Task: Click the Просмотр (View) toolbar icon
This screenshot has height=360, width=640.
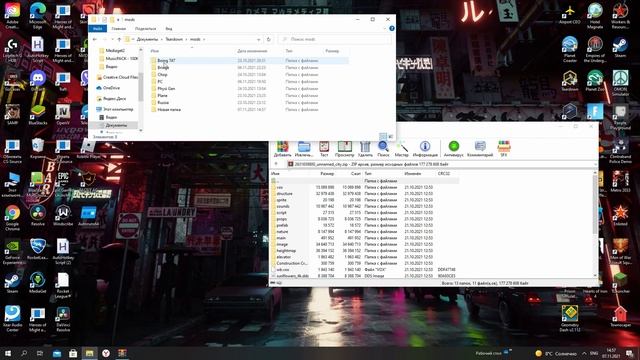Action: (x=344, y=149)
